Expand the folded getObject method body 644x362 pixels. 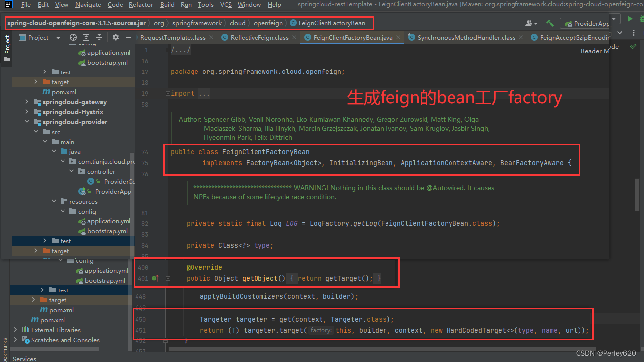click(x=167, y=279)
